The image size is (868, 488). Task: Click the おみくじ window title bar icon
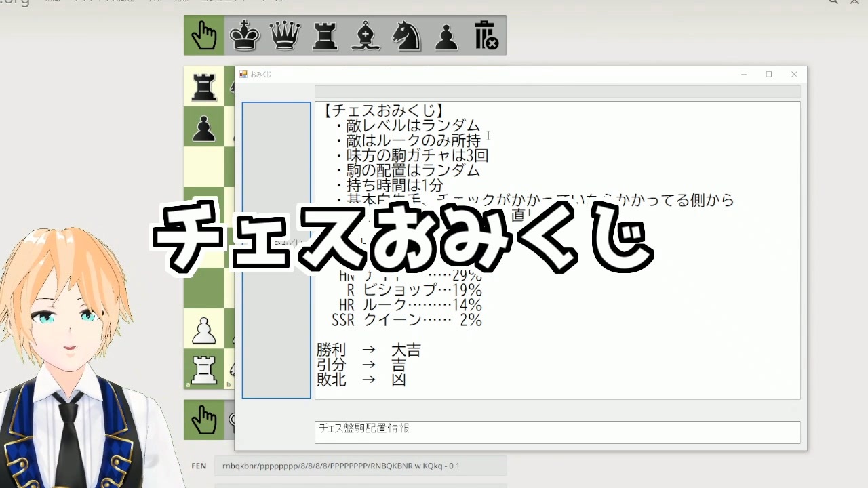[x=243, y=74]
